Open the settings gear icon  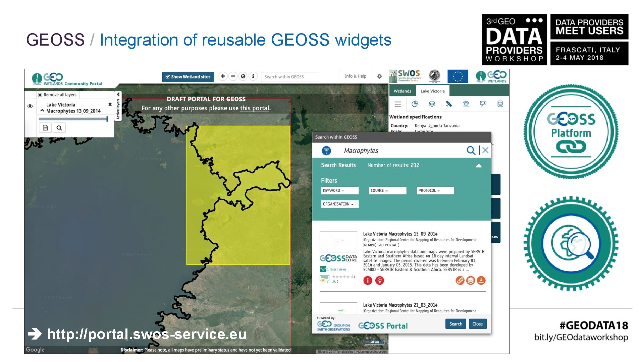pyautogui.click(x=379, y=76)
